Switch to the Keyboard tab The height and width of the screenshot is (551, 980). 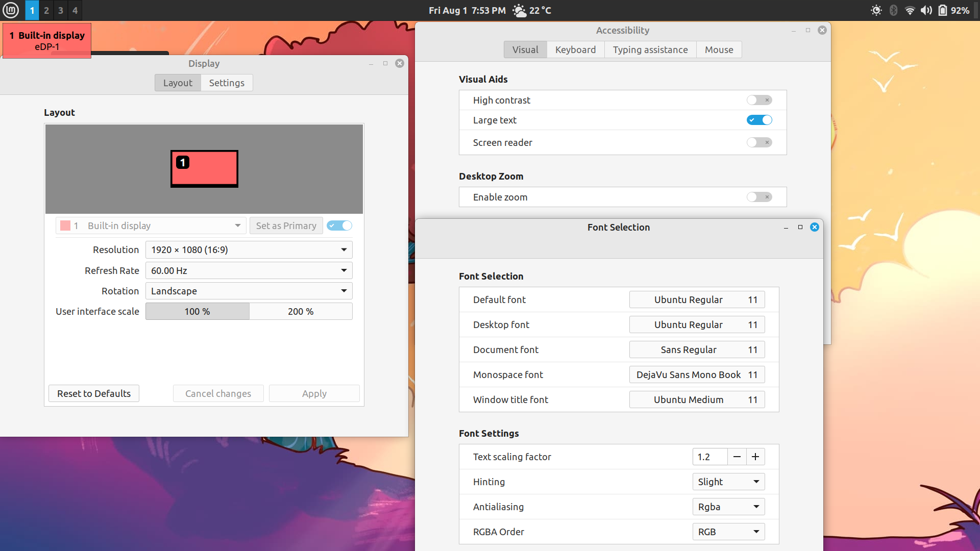[x=575, y=49]
